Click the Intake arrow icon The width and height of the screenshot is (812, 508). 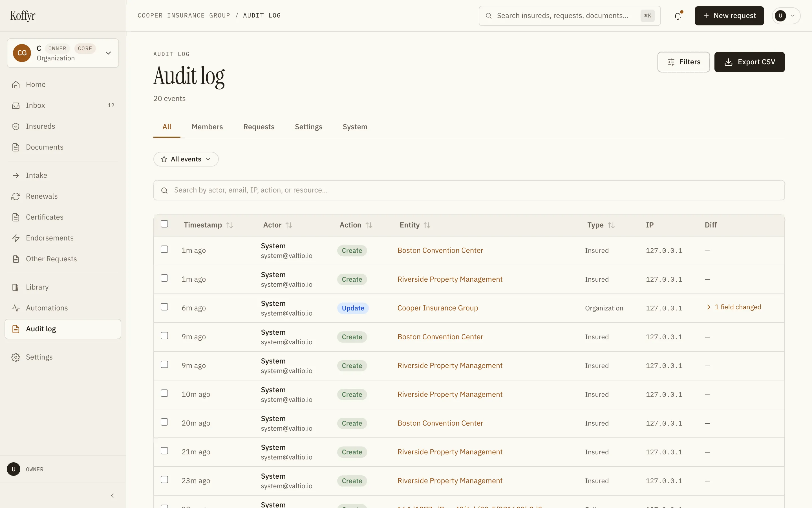(x=16, y=175)
